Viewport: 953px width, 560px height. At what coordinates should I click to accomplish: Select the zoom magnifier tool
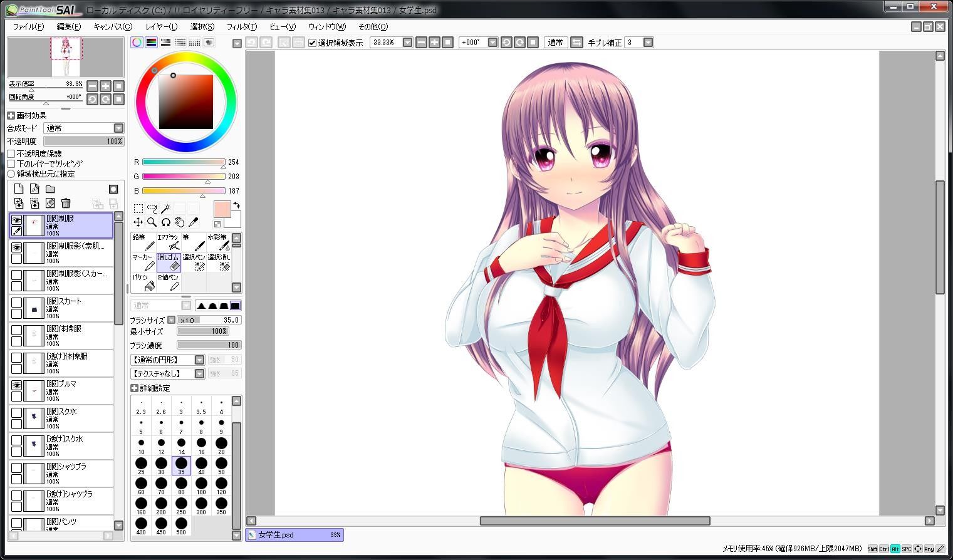click(x=152, y=222)
